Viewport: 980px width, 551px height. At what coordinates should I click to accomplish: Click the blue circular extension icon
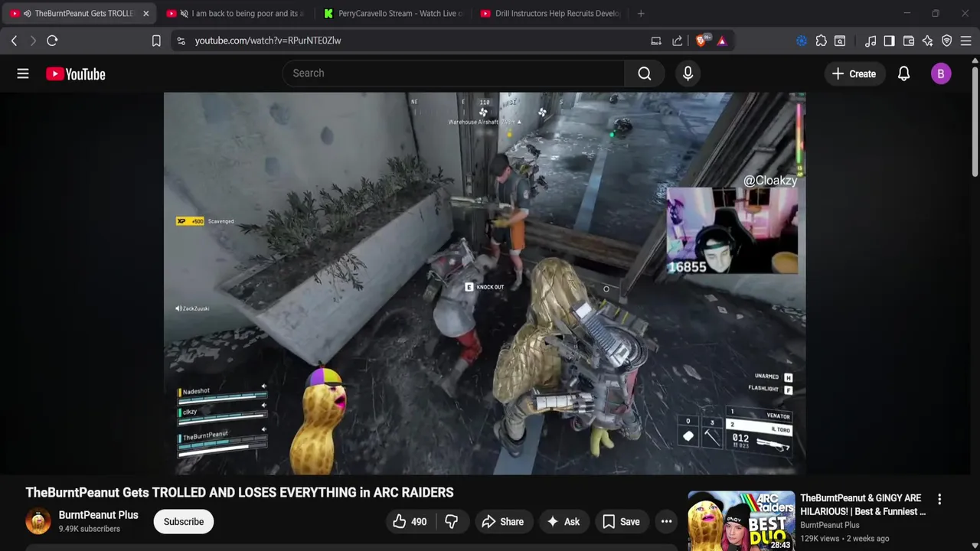[802, 41]
